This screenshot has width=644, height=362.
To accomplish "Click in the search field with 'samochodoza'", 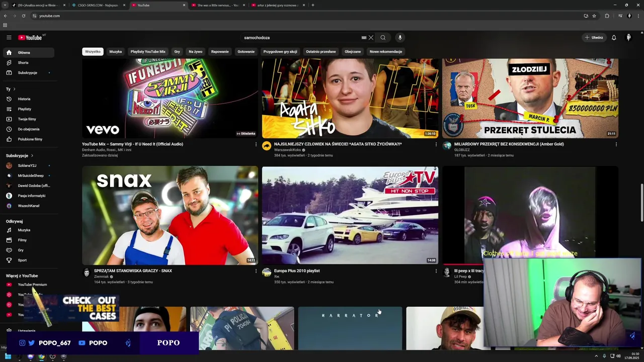I will tap(301, 38).
